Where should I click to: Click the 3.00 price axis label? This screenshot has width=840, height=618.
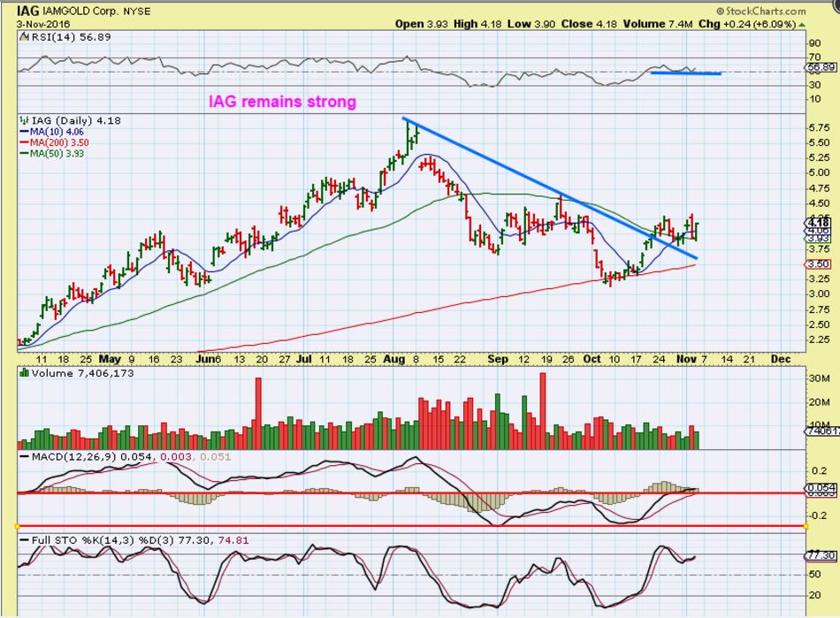(x=821, y=294)
